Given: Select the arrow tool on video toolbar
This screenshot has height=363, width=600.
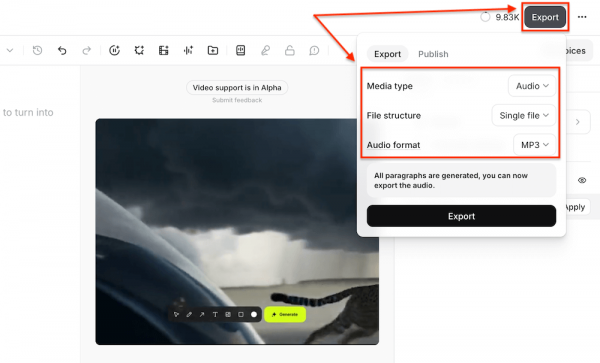Looking at the screenshot, I should coord(202,314).
